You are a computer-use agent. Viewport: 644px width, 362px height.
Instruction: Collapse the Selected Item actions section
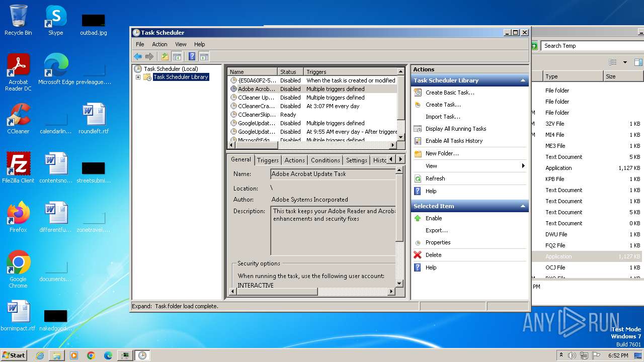point(523,206)
